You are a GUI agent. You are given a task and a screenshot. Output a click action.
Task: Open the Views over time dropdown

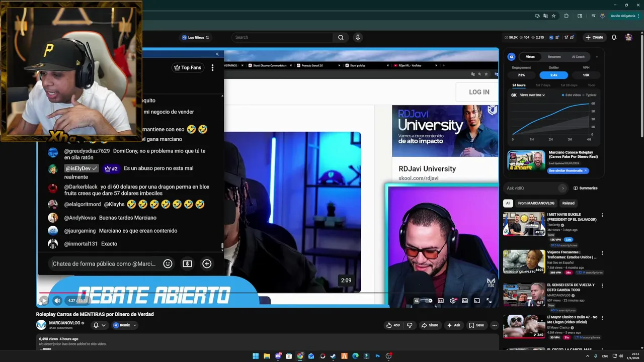point(532,95)
